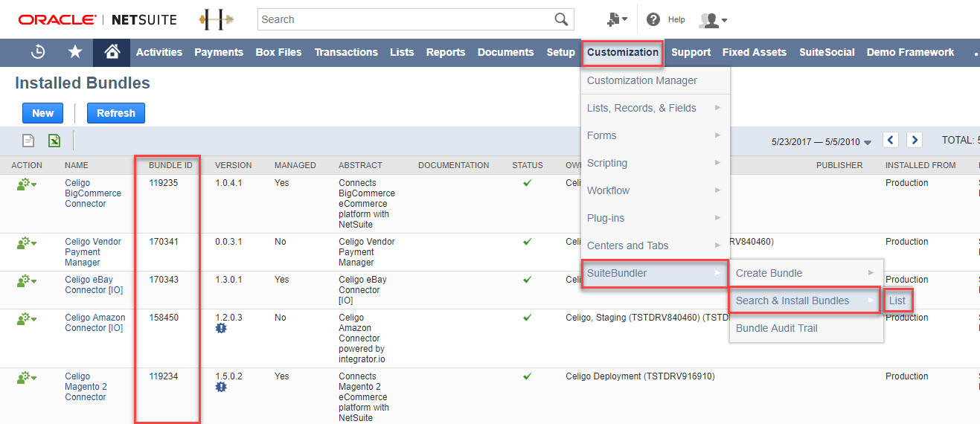Viewport: 980px width, 424px height.
Task: Click status checkmark for Celigo Magento 2 Connector
Action: [527, 376]
